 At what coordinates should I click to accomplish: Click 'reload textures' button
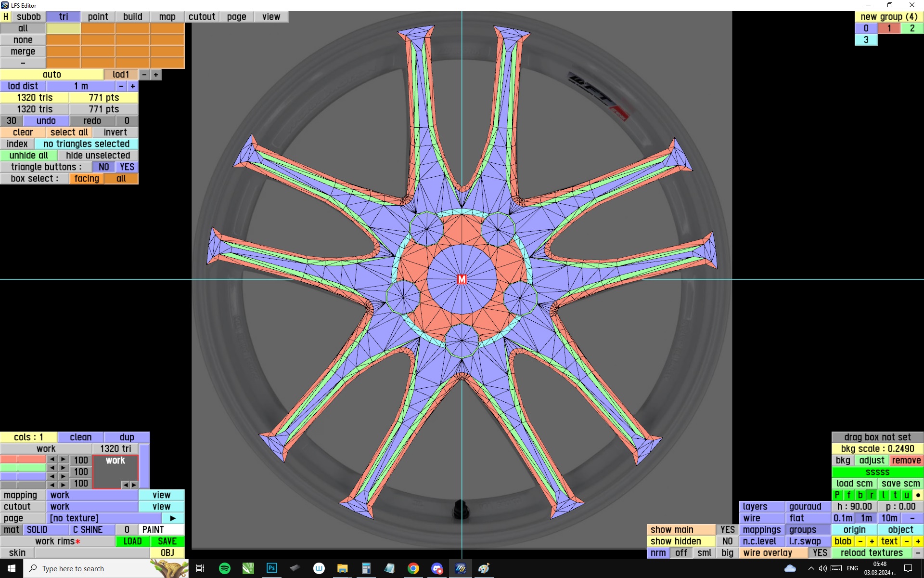click(x=872, y=553)
